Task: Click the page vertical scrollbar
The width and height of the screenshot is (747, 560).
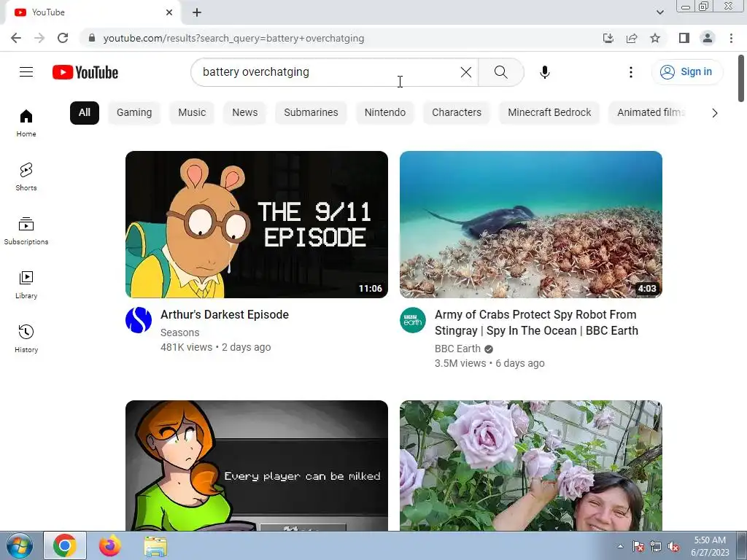Action: tap(741, 78)
